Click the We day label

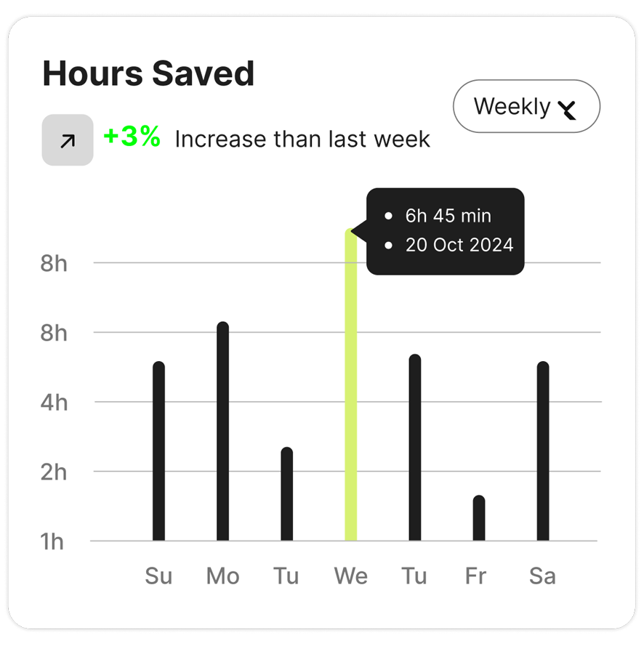point(350,576)
